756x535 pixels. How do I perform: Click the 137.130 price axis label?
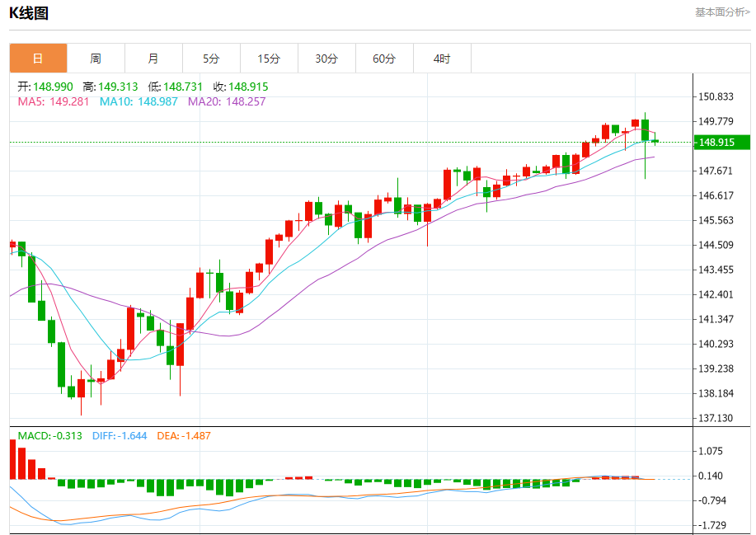(x=716, y=418)
